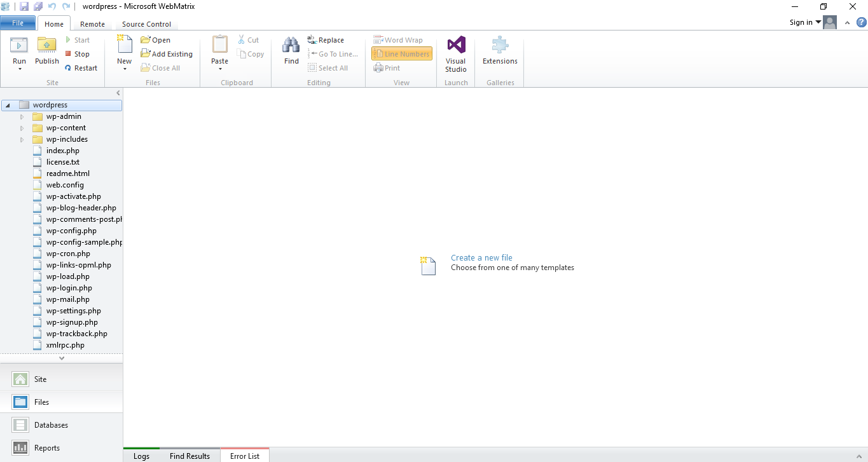The image size is (868, 462).
Task: Open the Error List tab
Action: (x=245, y=456)
